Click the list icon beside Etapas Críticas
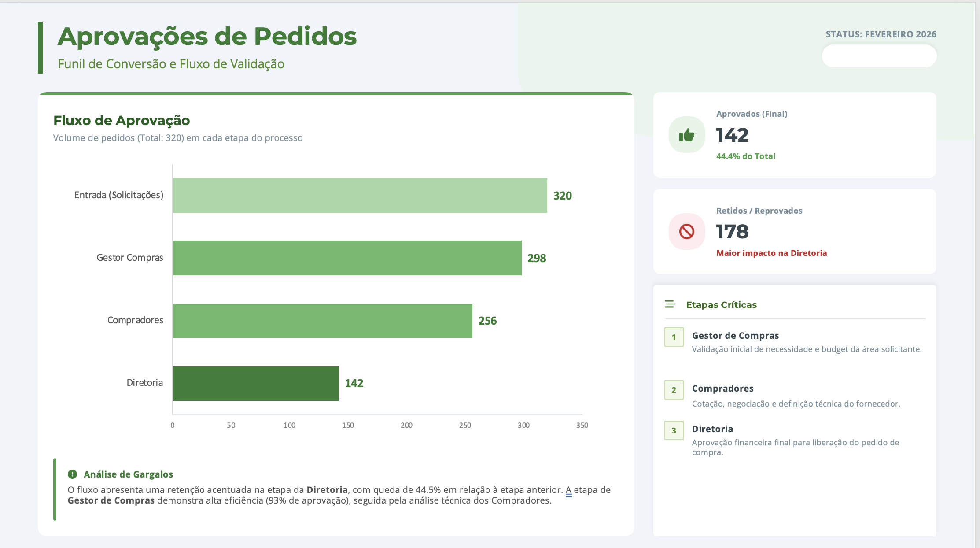980x548 pixels. (x=670, y=304)
